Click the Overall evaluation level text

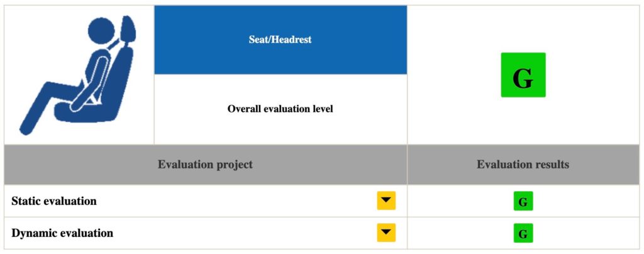[x=280, y=109]
